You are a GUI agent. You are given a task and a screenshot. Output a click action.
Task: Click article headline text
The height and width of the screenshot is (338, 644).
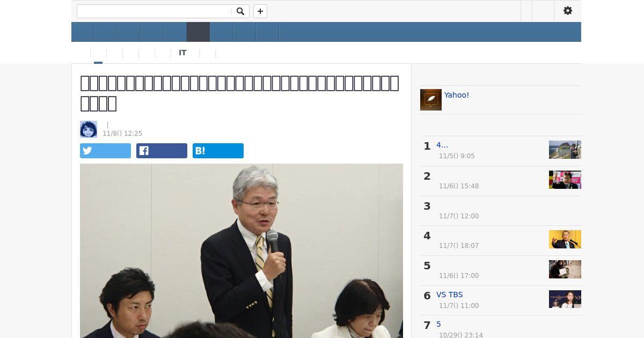(239, 92)
